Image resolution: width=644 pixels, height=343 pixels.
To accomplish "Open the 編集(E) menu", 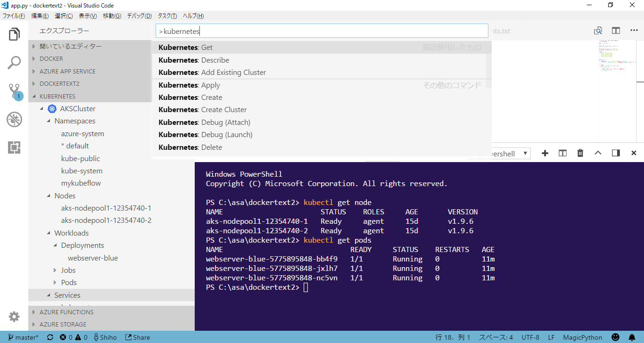I will [40, 16].
